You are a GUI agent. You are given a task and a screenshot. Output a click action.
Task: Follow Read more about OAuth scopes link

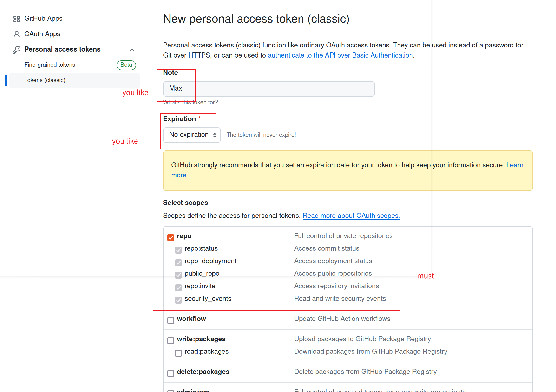351,216
